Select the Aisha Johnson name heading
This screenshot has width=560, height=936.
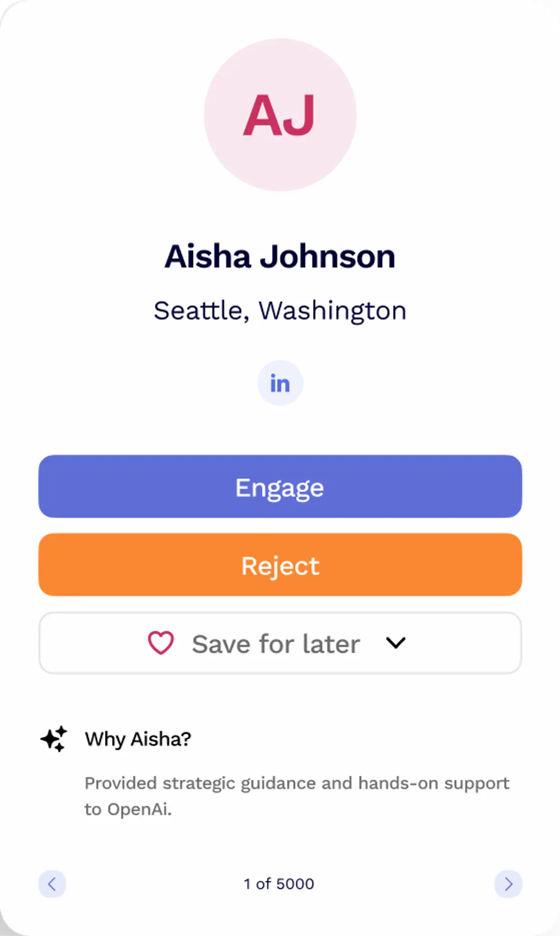tap(280, 256)
